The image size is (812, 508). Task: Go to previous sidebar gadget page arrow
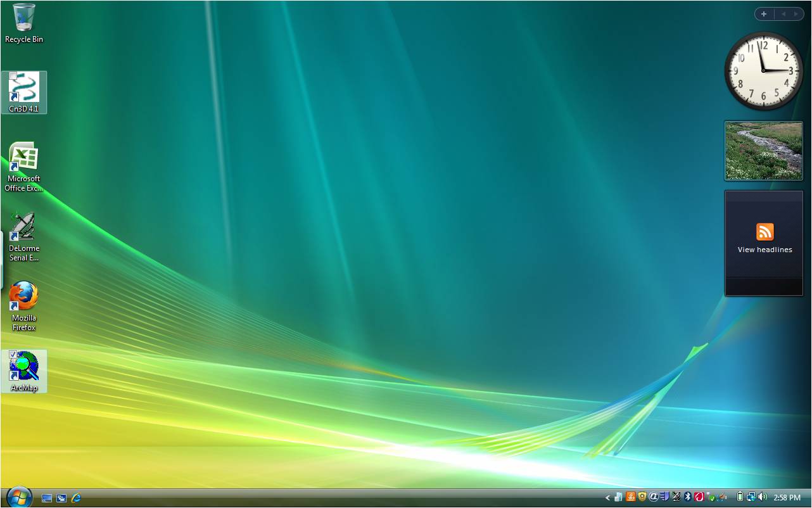783,13
